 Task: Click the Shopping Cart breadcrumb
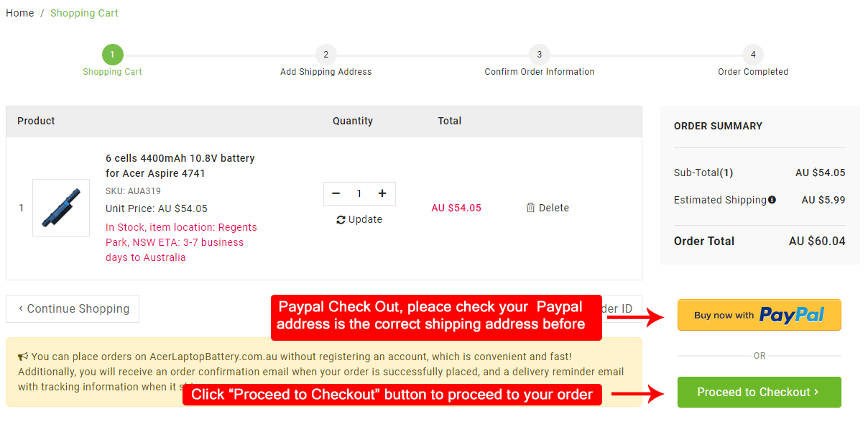point(84,13)
